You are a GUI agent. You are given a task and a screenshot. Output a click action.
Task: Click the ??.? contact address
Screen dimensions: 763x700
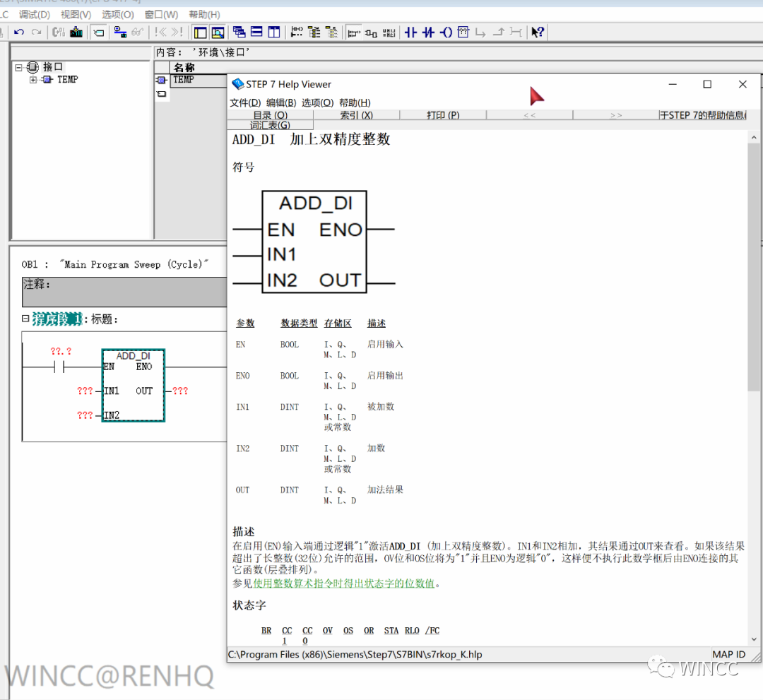click(x=61, y=351)
